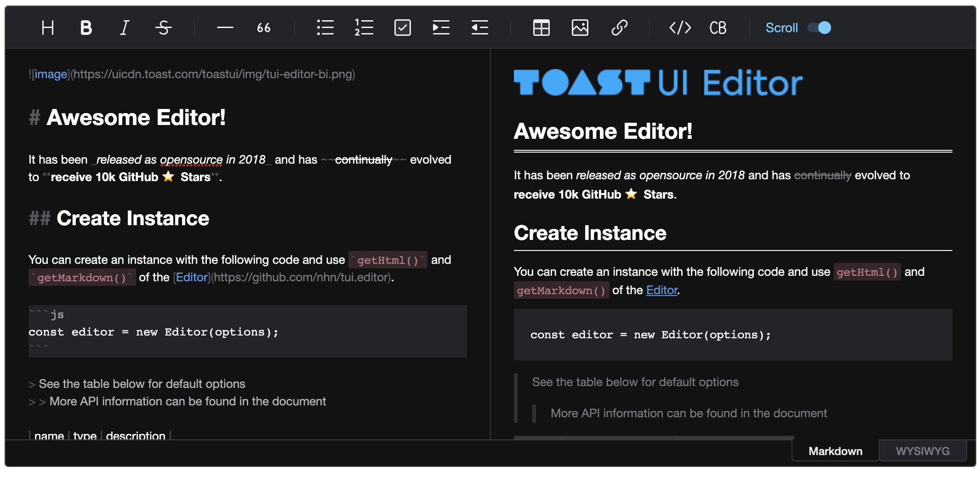The image size is (980, 478).
Task: Create a task list with checkboxes
Action: pos(402,28)
